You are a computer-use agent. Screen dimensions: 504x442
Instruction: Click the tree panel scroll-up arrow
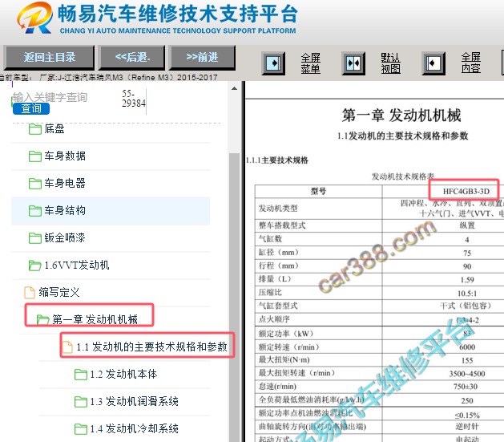pos(235,88)
